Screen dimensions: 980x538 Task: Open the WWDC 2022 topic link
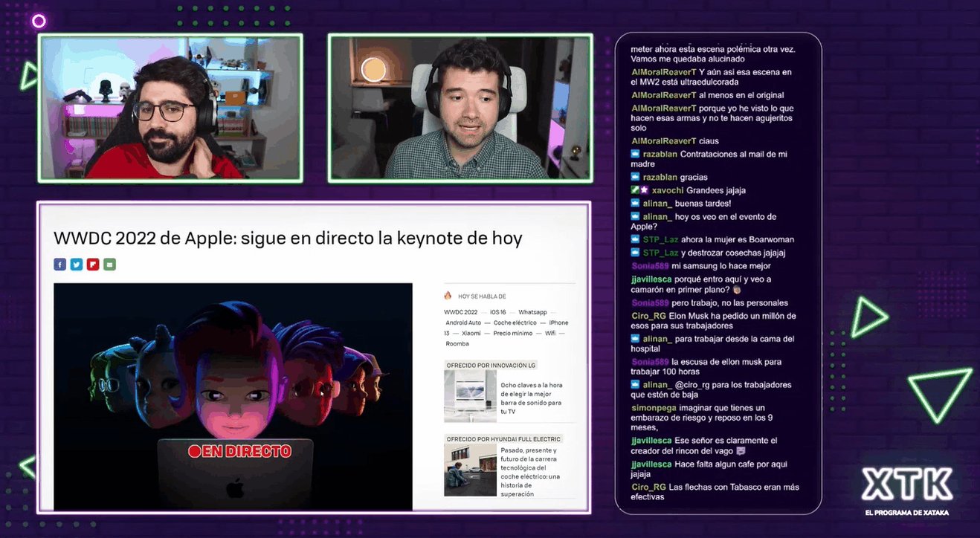461,312
